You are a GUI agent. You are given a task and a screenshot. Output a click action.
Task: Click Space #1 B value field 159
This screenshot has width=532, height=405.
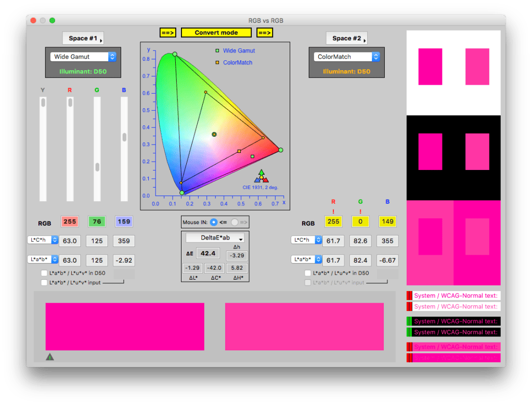click(x=124, y=221)
